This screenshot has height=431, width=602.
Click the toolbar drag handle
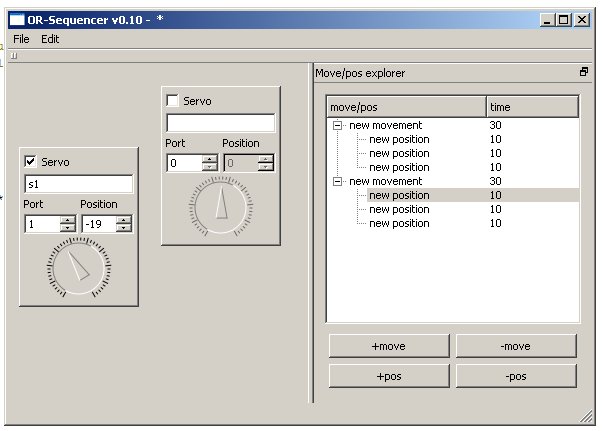tap(14, 57)
